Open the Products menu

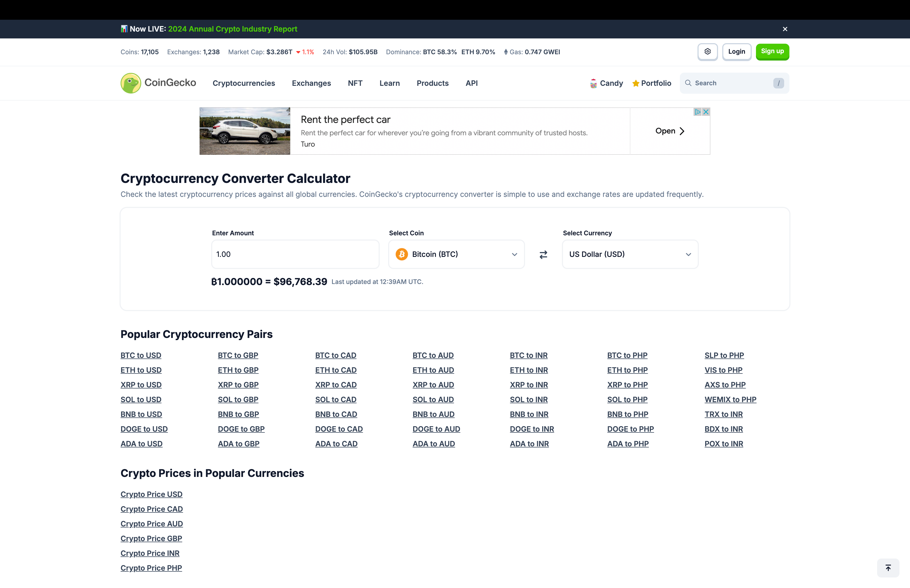tap(433, 83)
